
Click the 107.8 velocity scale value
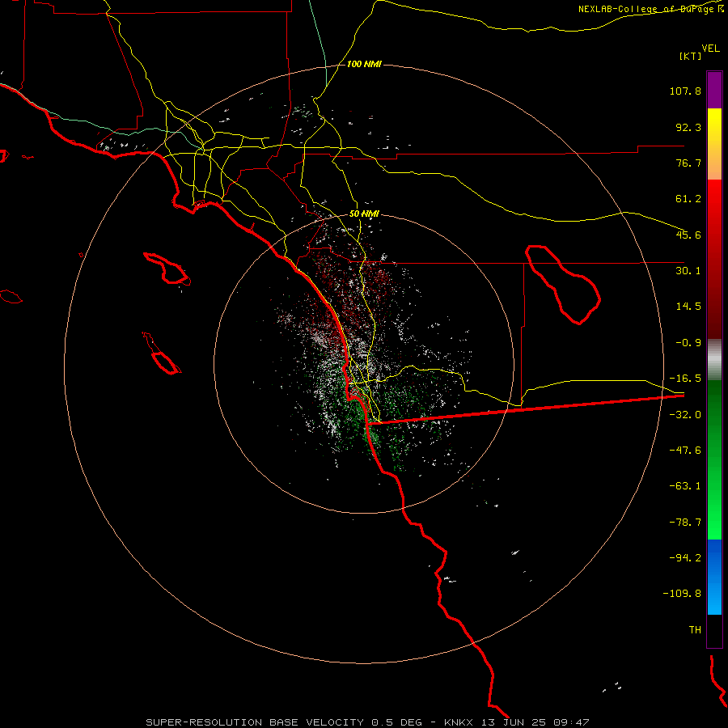[685, 91]
